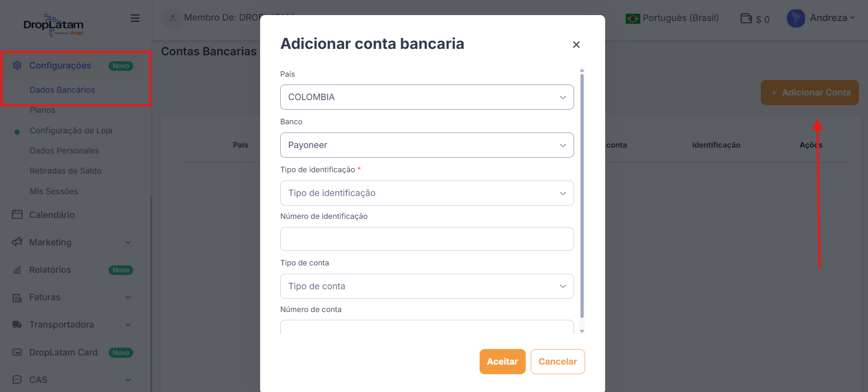The height and width of the screenshot is (392, 868).
Task: Expand the Tipo de identificação dropdown
Action: tap(427, 193)
